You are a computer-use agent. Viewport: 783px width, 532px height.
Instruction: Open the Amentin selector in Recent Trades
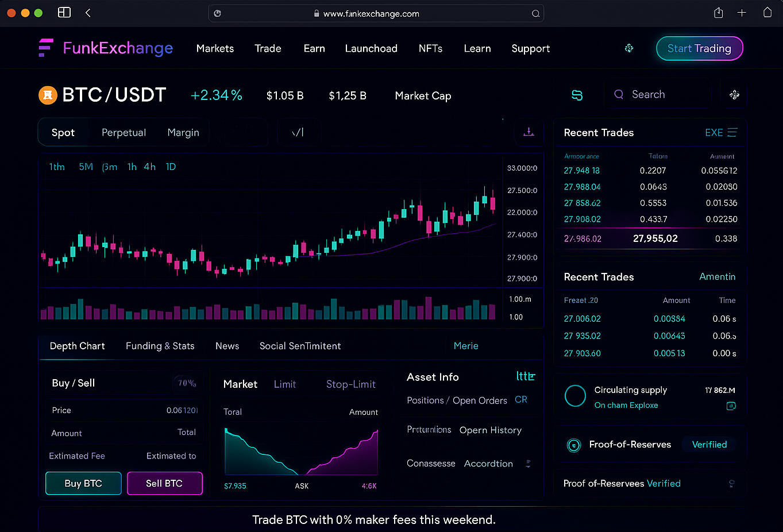717,277
